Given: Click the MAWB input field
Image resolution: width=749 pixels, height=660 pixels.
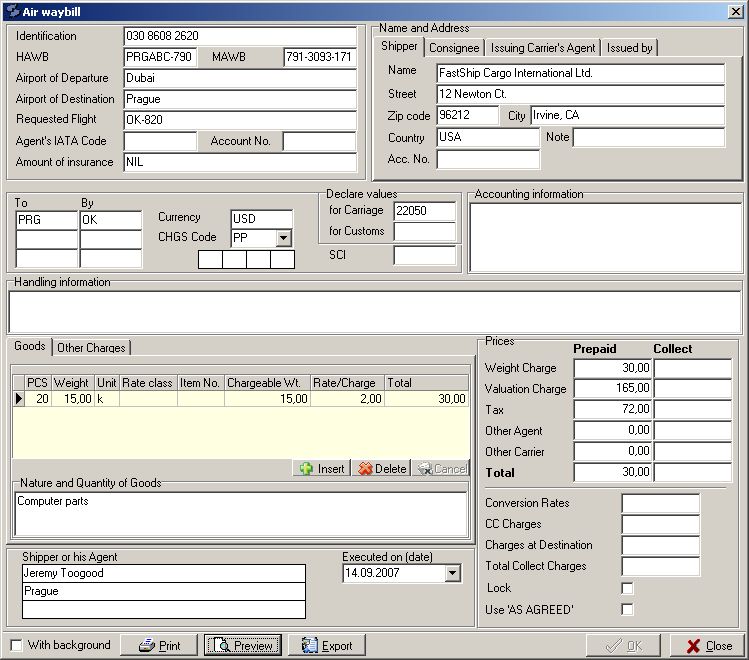Looking at the screenshot, I should (x=320, y=57).
